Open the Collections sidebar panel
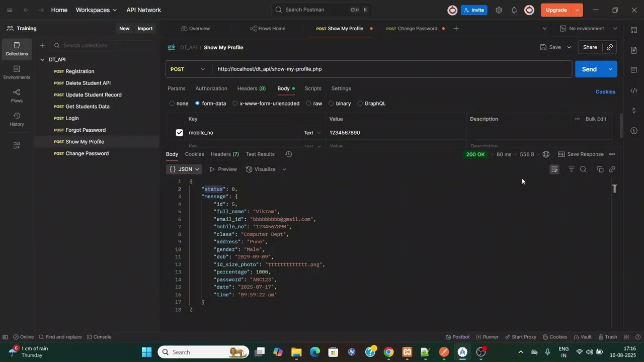Screen dimensions: 644x362 17,49
